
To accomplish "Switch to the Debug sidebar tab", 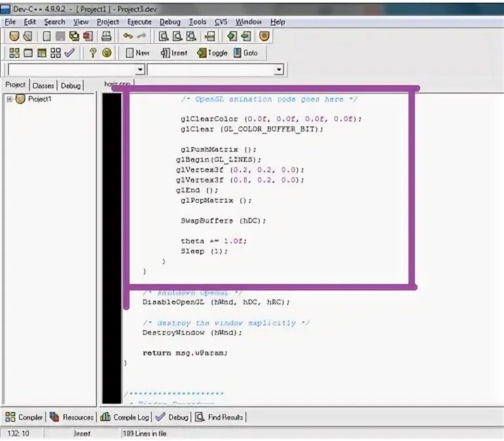I will [x=71, y=86].
